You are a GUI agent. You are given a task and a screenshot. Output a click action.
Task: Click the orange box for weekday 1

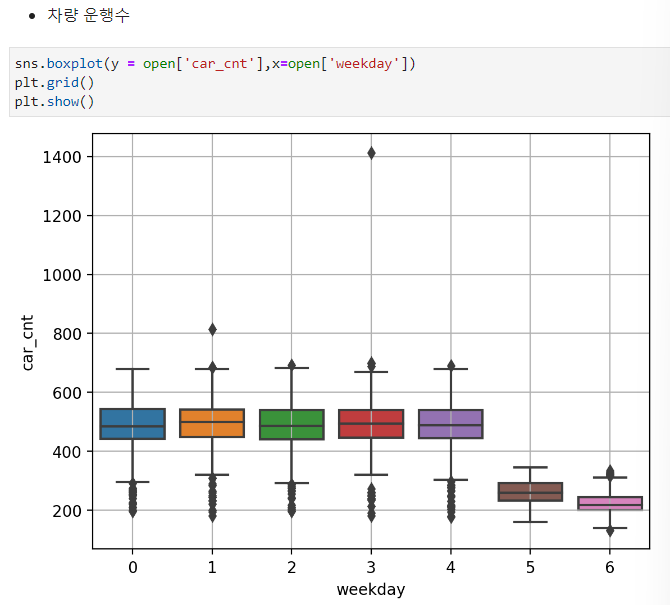point(212,423)
